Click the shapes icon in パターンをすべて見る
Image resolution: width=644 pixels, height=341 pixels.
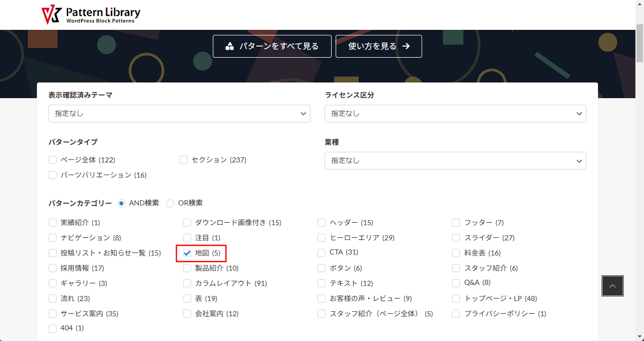(x=229, y=47)
